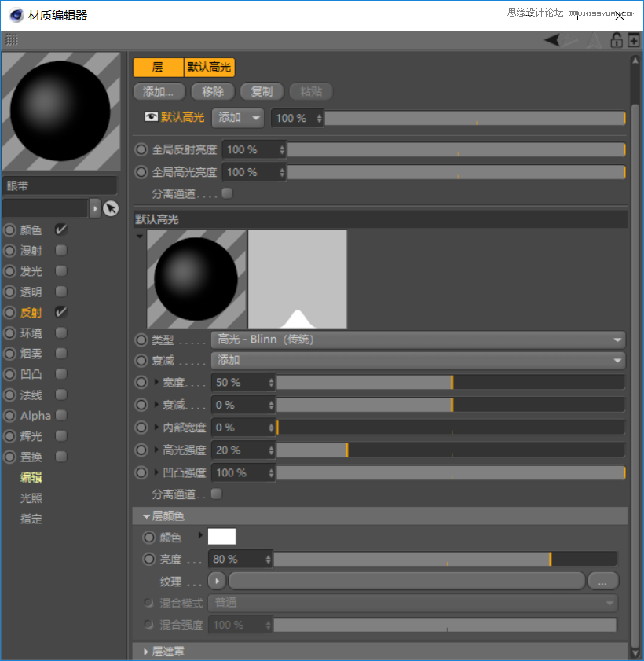Screen dimensions: 644x661
Task: Click the 复制 button
Action: pos(262,91)
